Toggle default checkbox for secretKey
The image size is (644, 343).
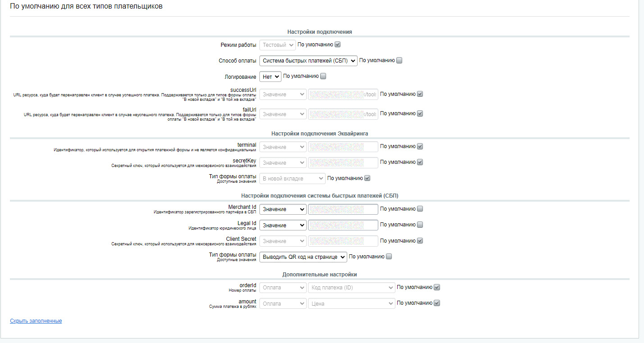[420, 162]
